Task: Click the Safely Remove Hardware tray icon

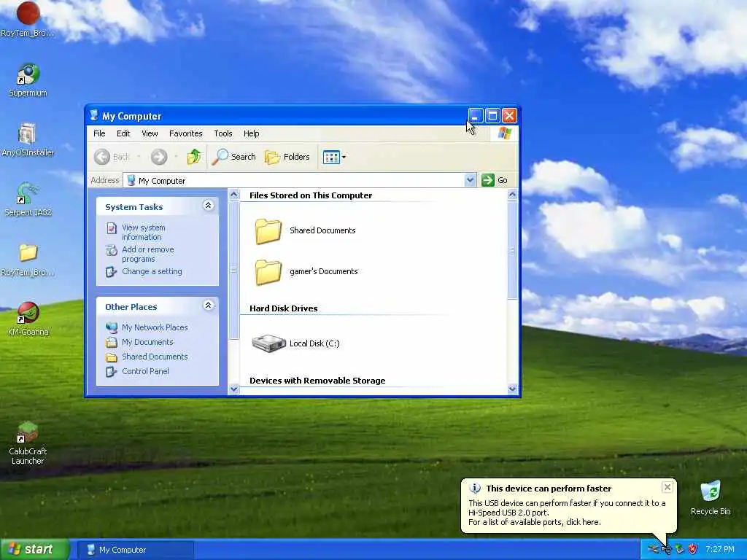Action: (x=679, y=550)
